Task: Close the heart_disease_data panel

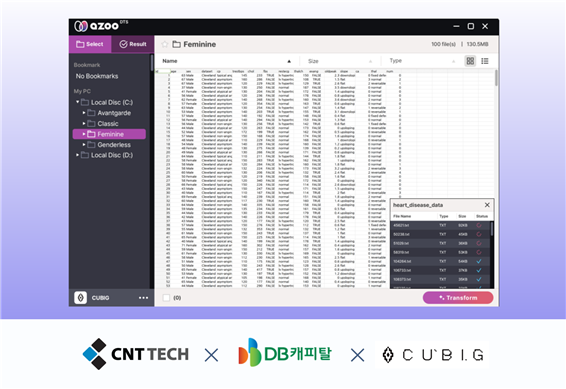Action: 487,205
